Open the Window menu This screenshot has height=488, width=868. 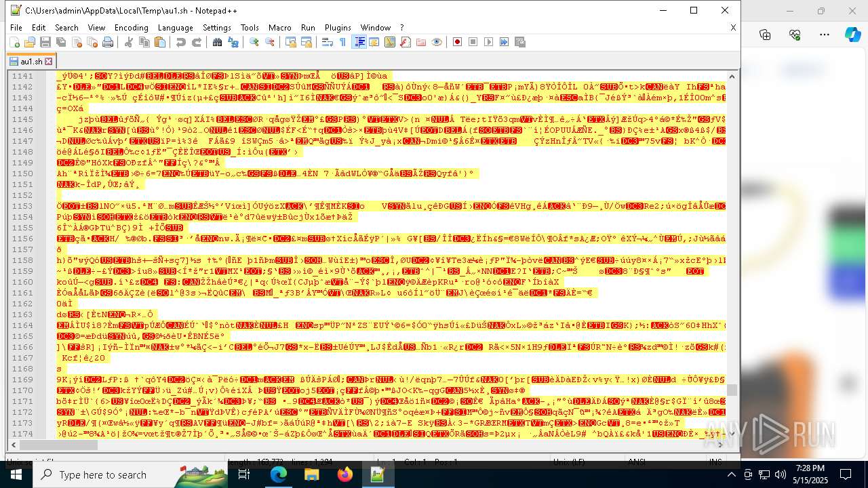pyautogui.click(x=376, y=27)
